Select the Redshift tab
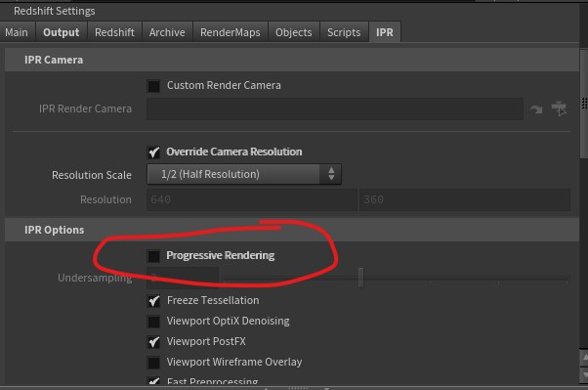Image resolution: width=588 pixels, height=390 pixels. (x=114, y=32)
